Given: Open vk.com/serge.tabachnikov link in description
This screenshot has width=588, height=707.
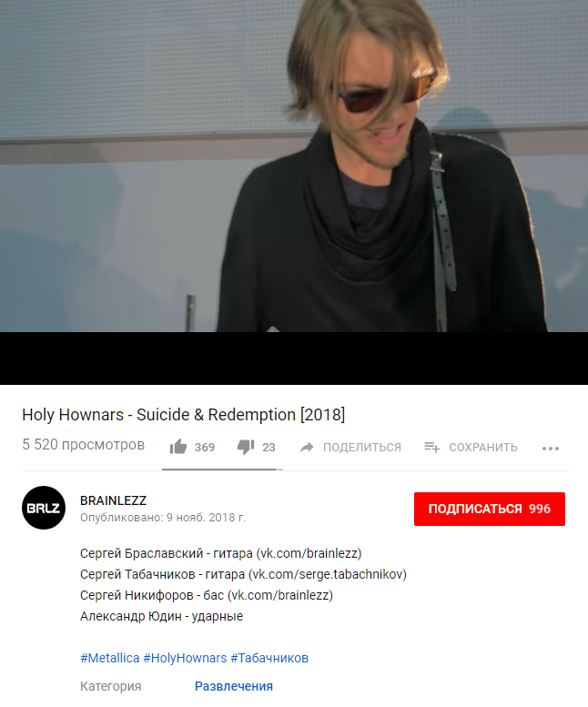Looking at the screenshot, I should [x=328, y=574].
